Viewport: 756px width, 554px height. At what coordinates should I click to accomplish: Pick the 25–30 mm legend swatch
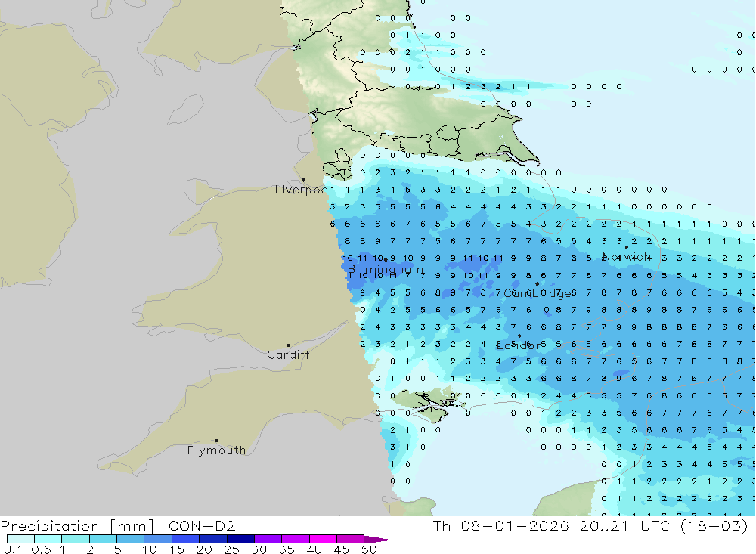pos(240,539)
